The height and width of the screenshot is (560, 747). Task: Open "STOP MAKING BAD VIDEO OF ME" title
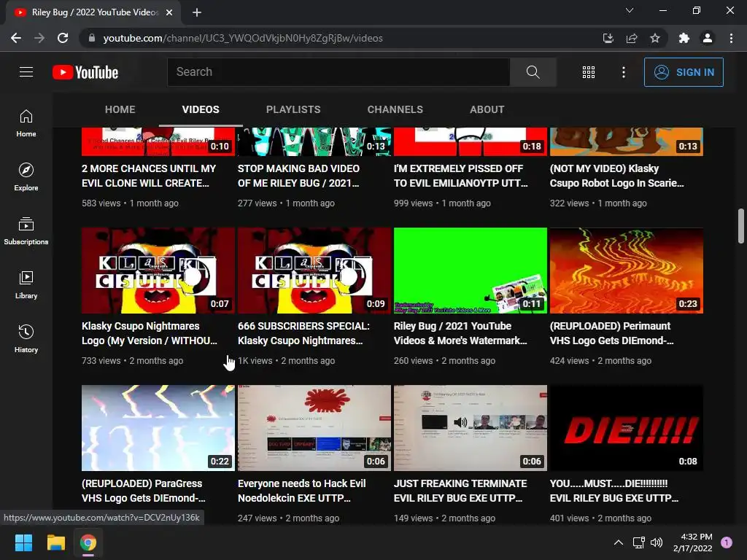coord(298,176)
